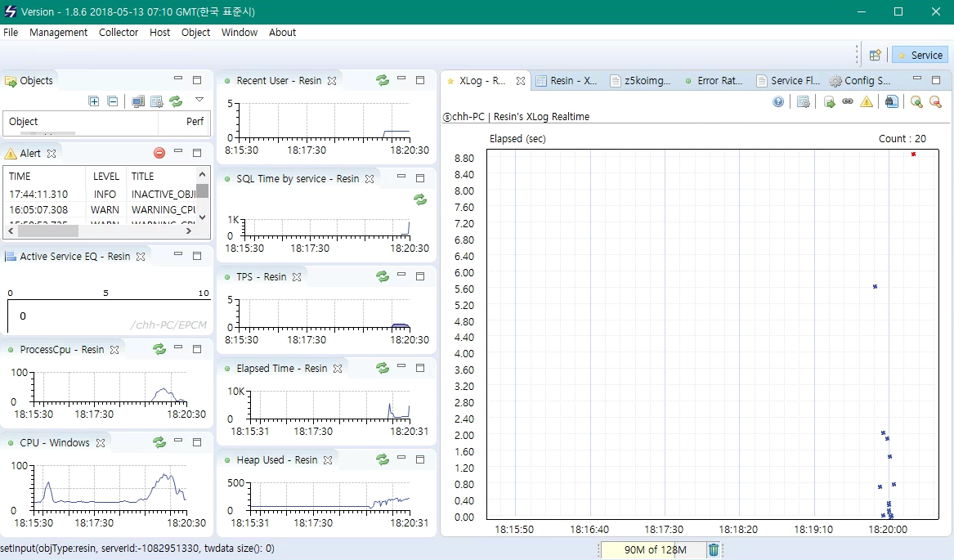Refresh the Objects panel
The image size is (954, 560).
(x=176, y=101)
